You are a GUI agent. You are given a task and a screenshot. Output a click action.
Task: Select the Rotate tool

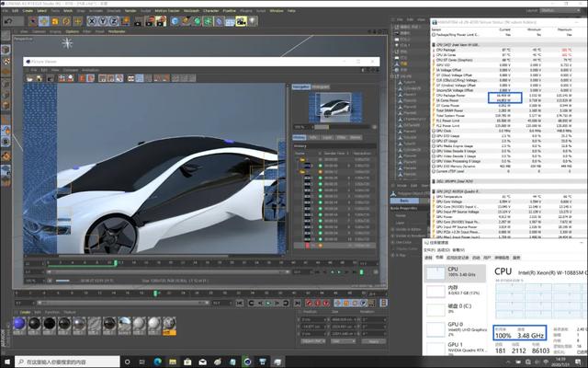click(x=66, y=21)
